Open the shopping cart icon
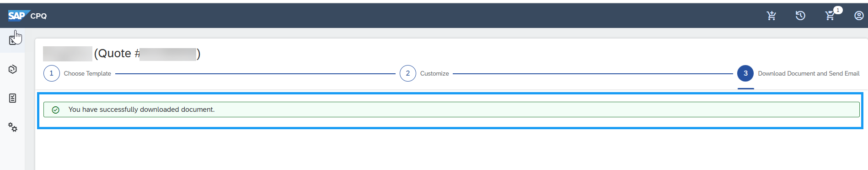The height and width of the screenshot is (170, 868). [x=830, y=16]
